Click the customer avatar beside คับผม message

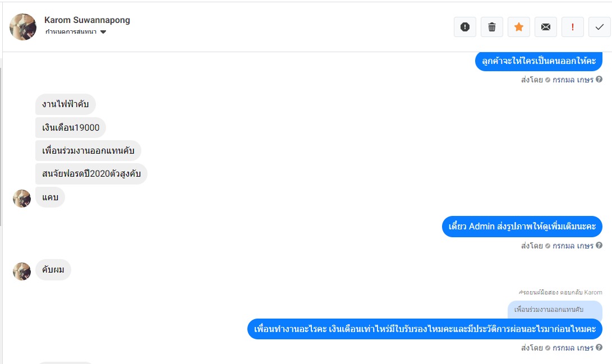click(x=22, y=271)
